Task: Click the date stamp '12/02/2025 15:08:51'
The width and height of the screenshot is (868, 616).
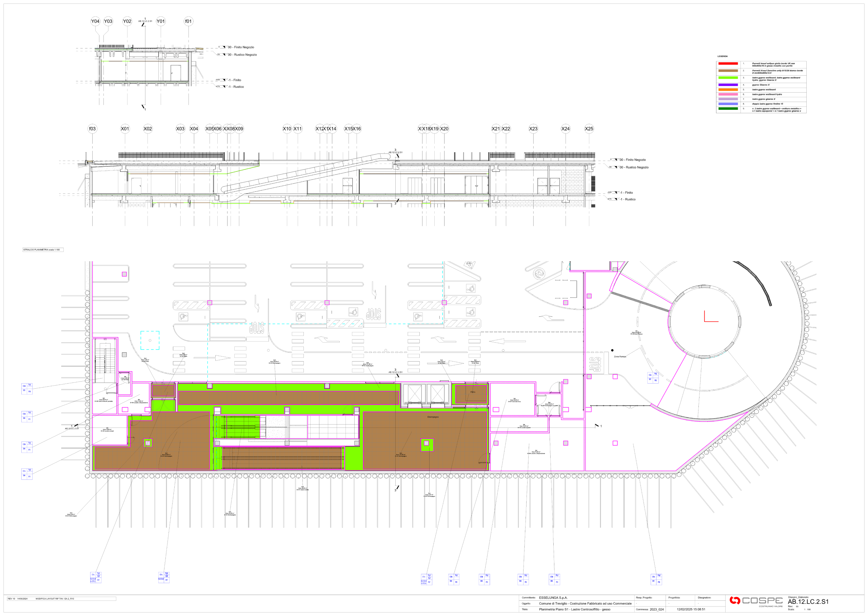Action: click(691, 609)
